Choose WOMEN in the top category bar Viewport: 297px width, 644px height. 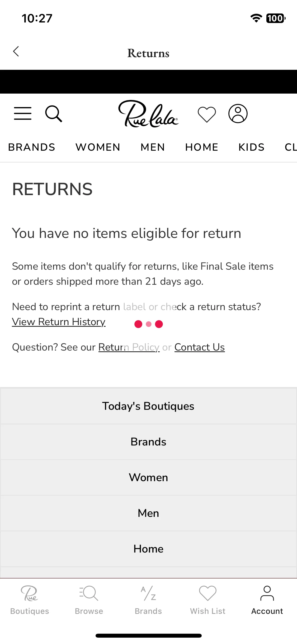pos(98,147)
